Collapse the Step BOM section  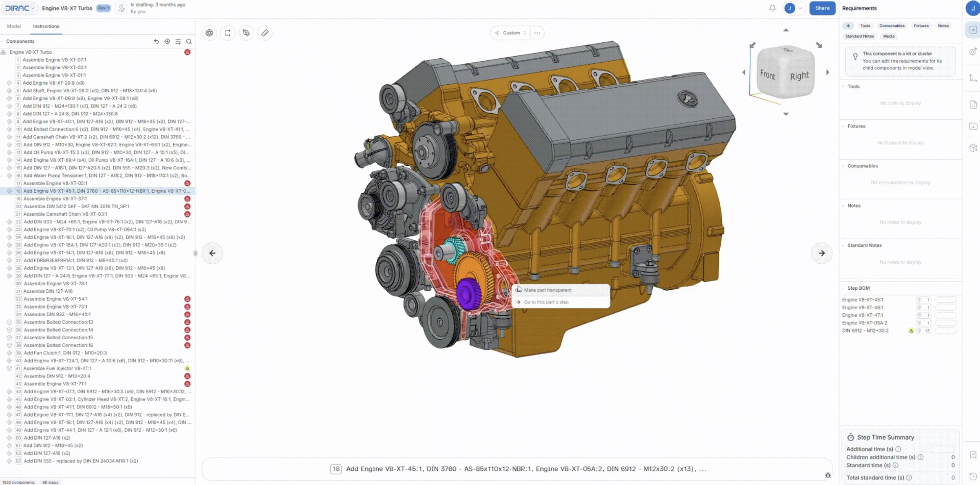tap(843, 288)
